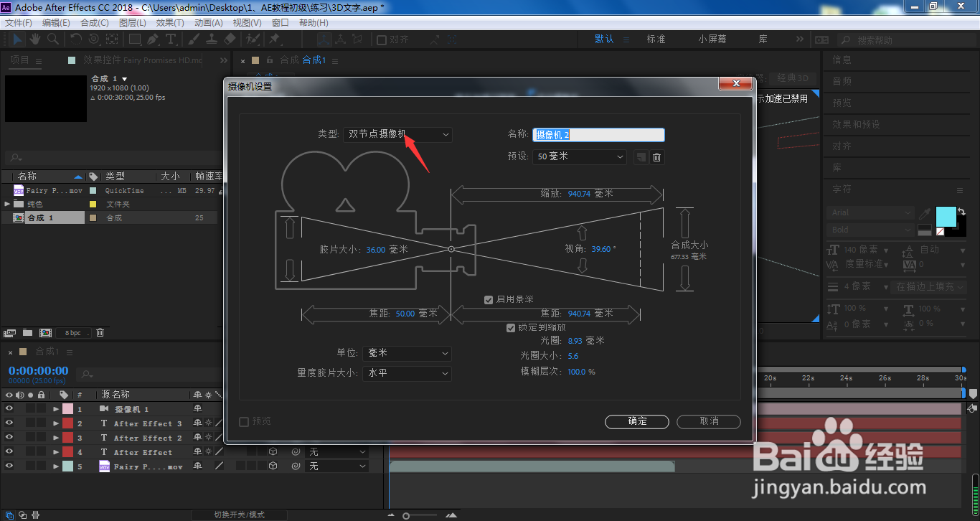Image resolution: width=980 pixels, height=521 pixels.
Task: Open the 合成(C) menu
Action: click(x=95, y=23)
